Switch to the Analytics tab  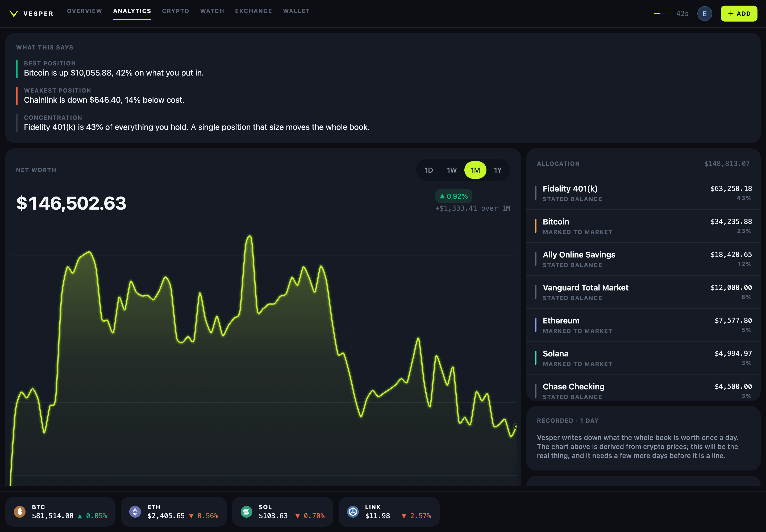tap(132, 11)
